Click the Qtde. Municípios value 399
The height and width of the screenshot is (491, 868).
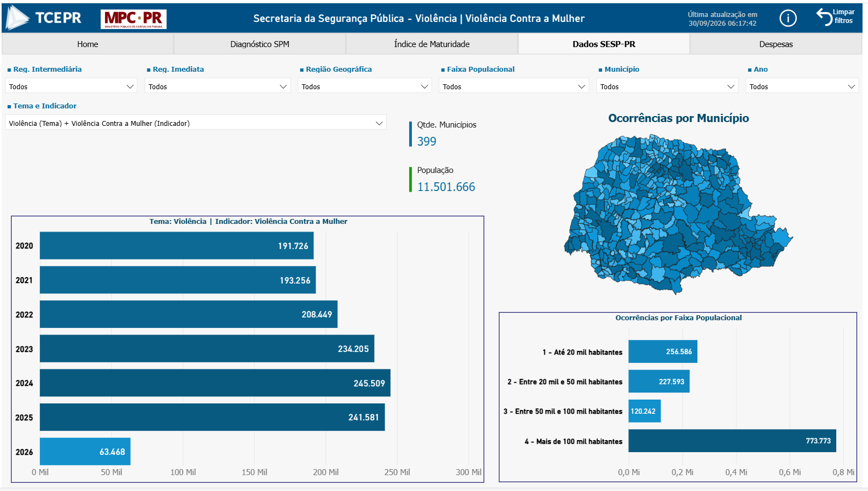tap(427, 141)
